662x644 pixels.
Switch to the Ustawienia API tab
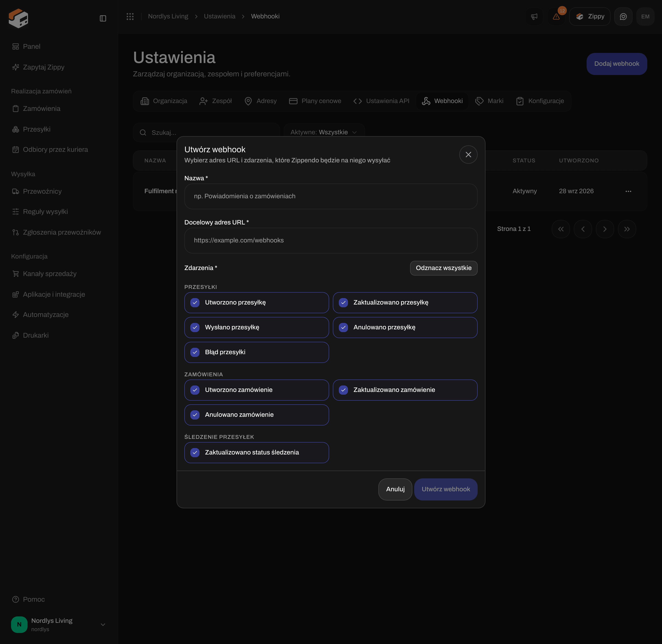[x=381, y=101]
